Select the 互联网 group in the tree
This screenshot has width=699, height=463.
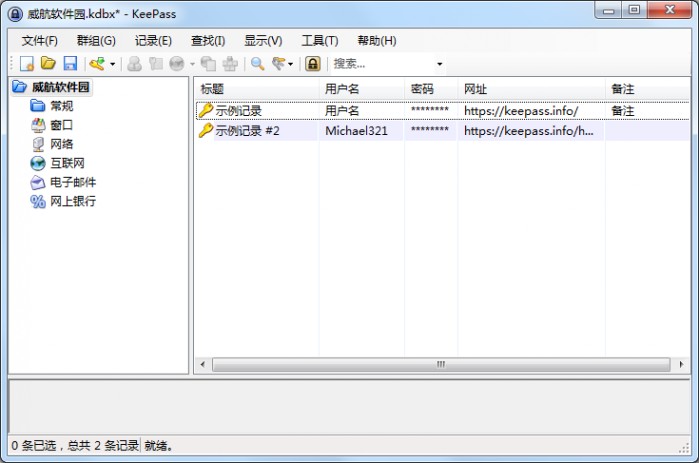pos(67,163)
